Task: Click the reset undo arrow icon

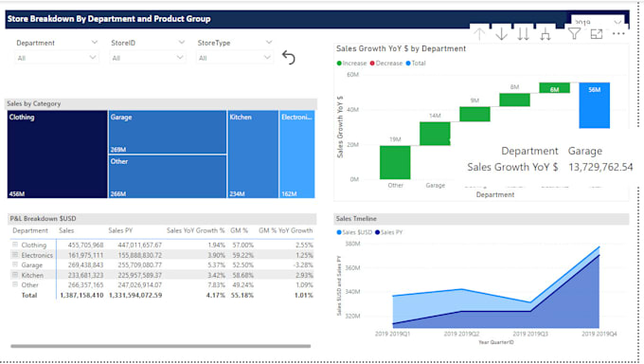Action: point(289,58)
